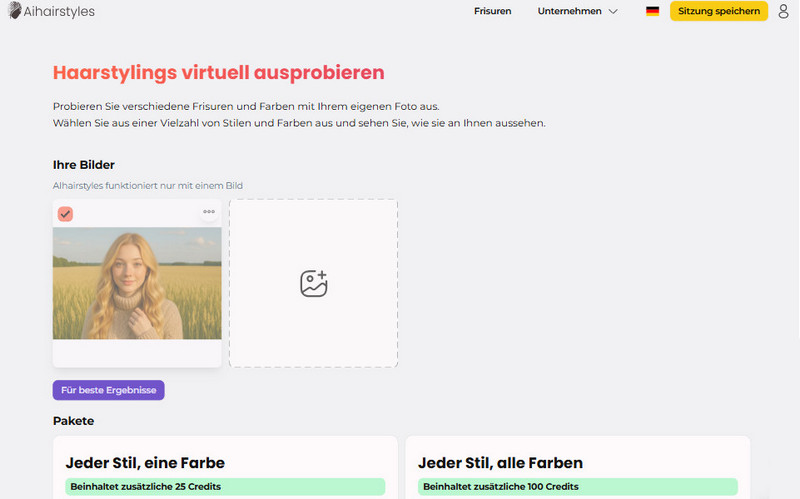
Task: Open the three-dots options on the photo
Action: pos(208,212)
